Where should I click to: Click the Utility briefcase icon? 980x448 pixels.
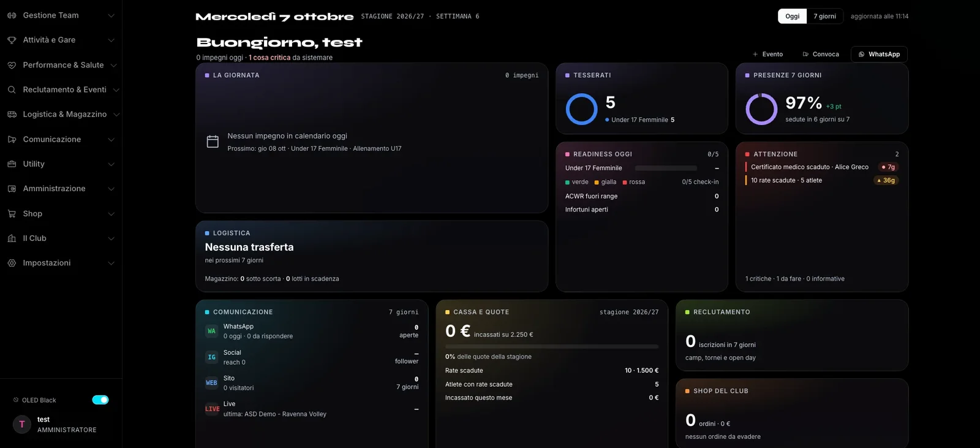coord(12,164)
